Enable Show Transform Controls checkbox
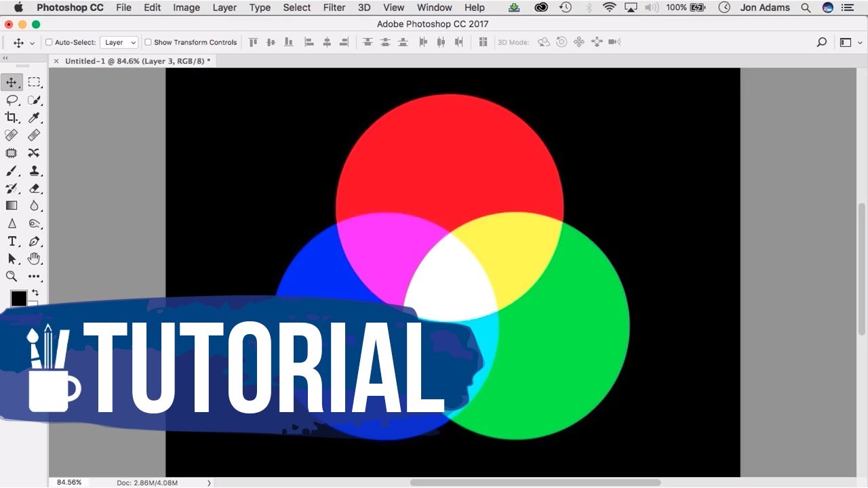Screen dimensions: 868x488 [148, 42]
